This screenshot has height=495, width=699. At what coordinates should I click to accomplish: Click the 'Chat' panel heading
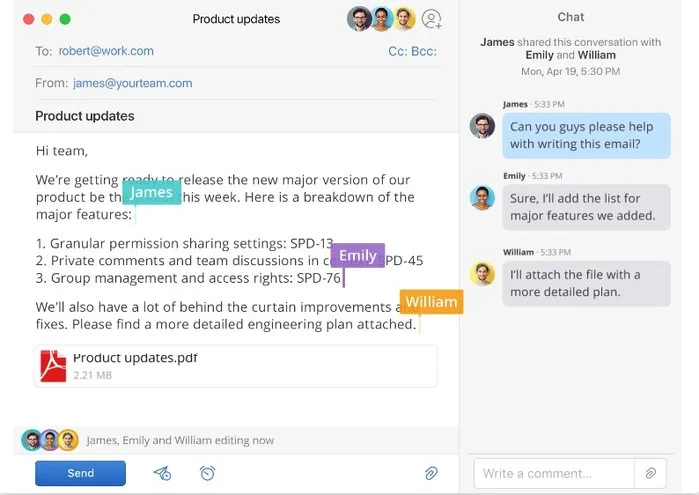[x=571, y=17]
